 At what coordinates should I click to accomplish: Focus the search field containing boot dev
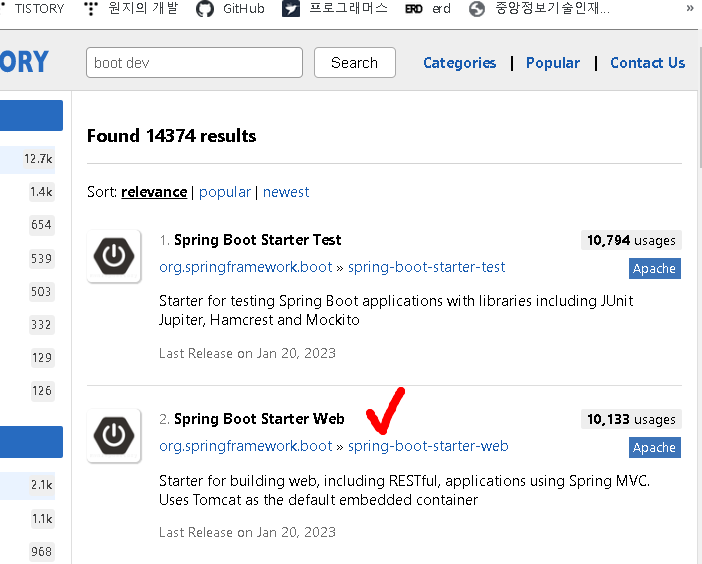[x=194, y=63]
